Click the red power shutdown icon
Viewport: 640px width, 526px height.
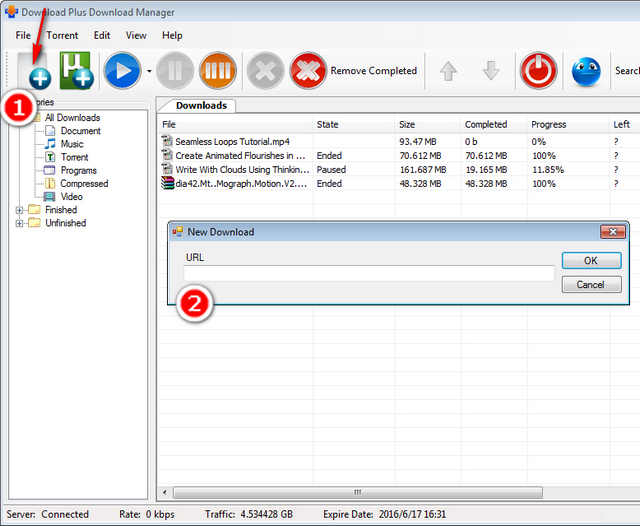pyautogui.click(x=538, y=71)
